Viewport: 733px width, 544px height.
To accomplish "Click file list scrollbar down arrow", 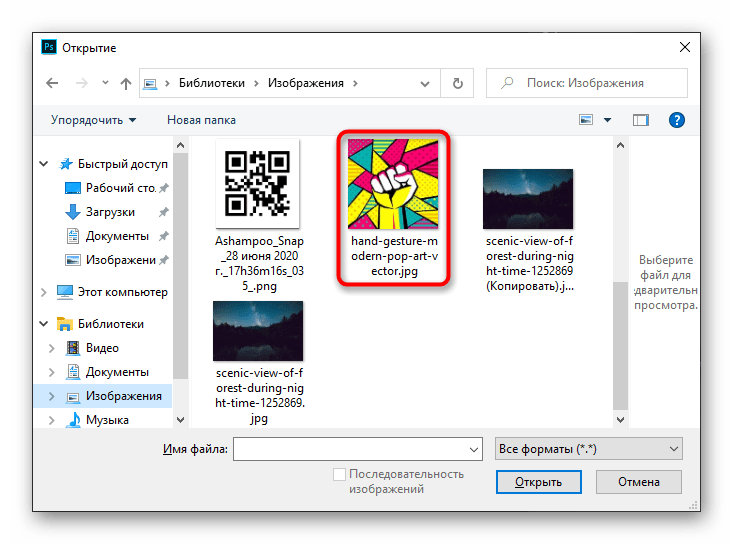I will click(x=620, y=420).
